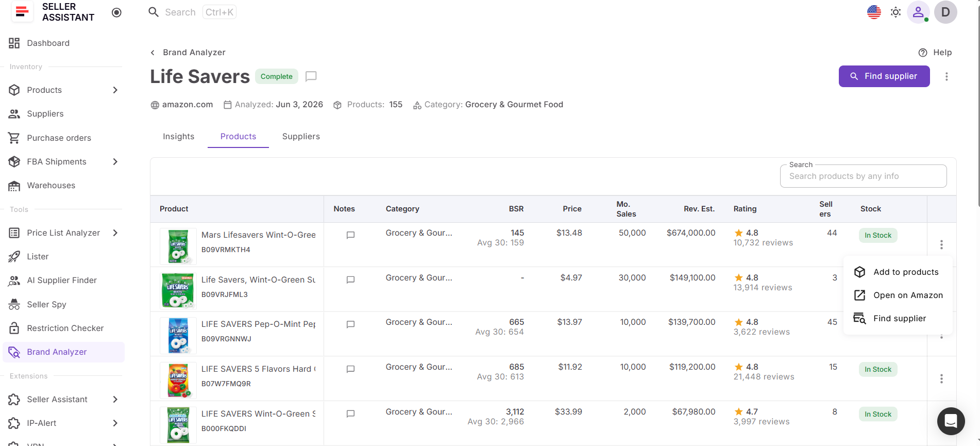
Task: Open notes for B09VRJFML3 product row
Action: pyautogui.click(x=350, y=280)
